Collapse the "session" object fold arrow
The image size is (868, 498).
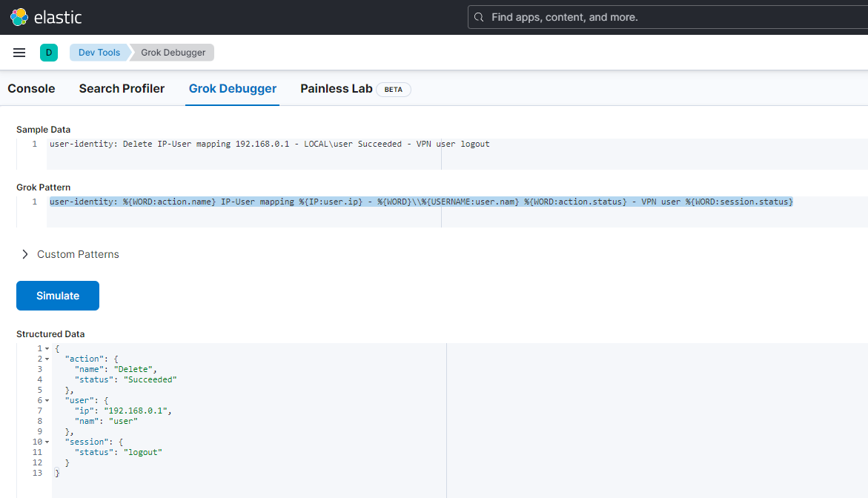[x=47, y=442]
